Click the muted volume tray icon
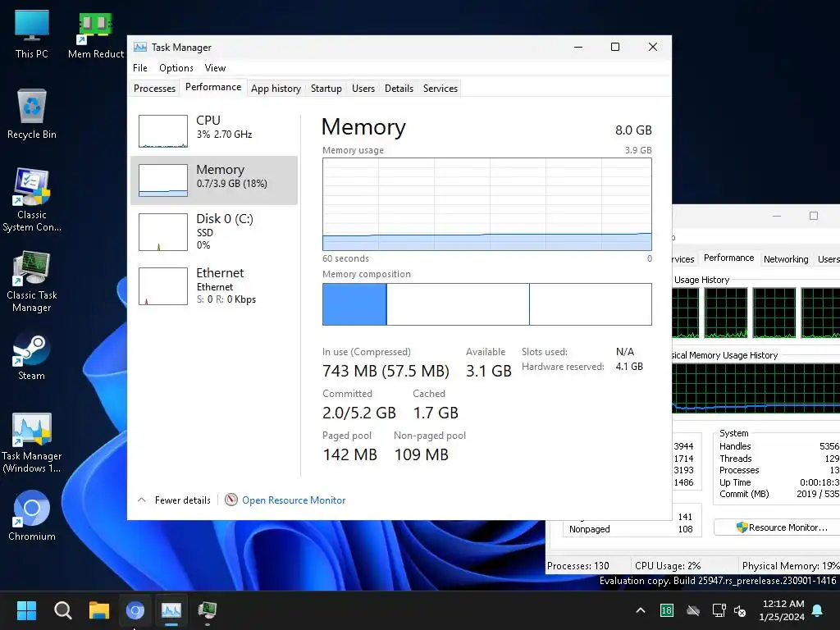Viewport: 840px width, 630px height. 740,610
